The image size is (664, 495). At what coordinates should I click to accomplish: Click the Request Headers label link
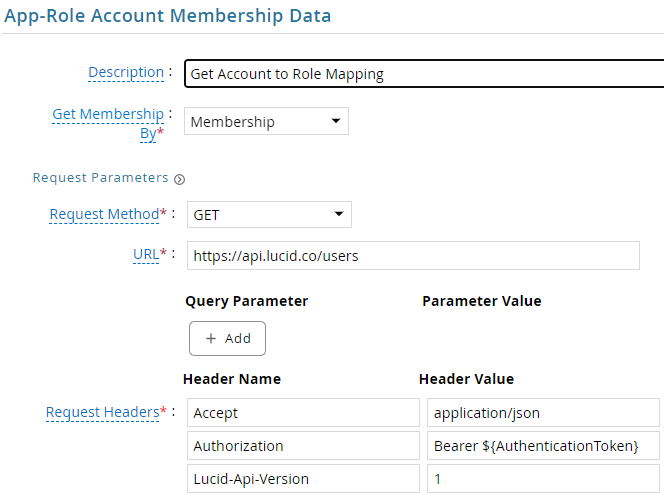102,412
